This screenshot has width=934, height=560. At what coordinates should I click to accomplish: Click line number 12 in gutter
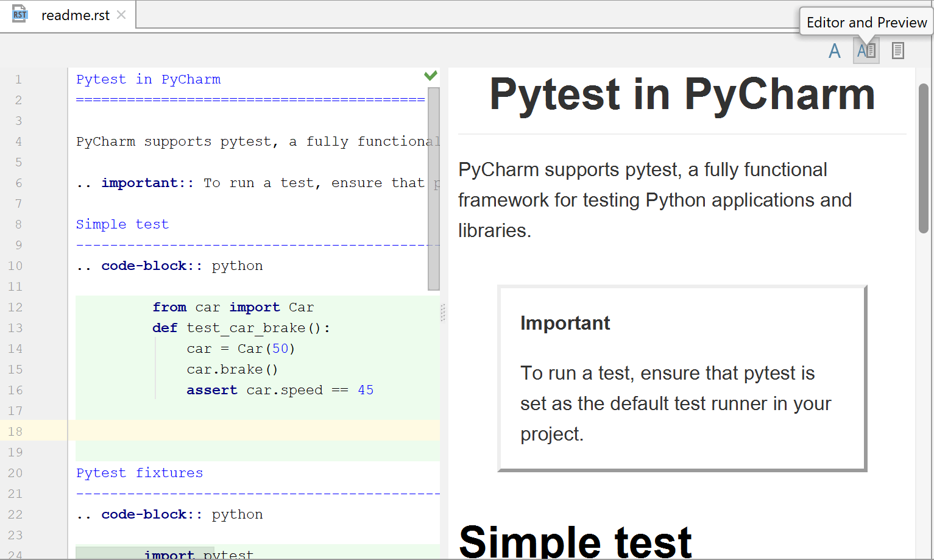[x=15, y=307]
